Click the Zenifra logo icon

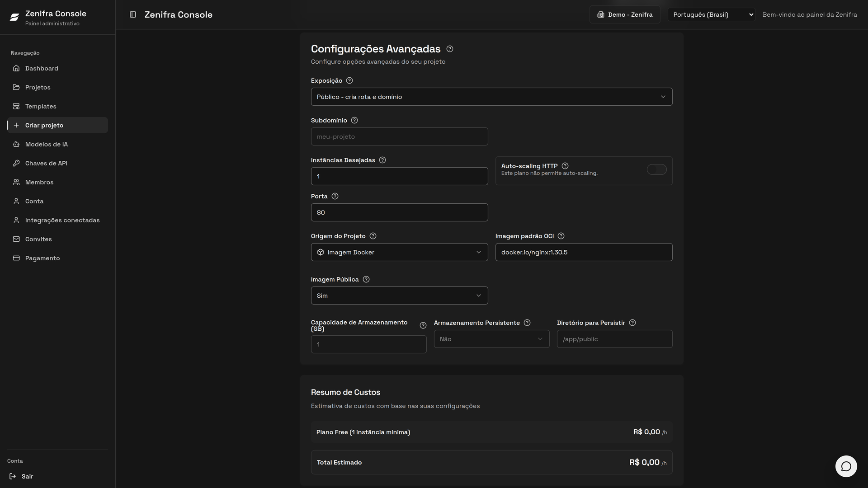(x=14, y=18)
